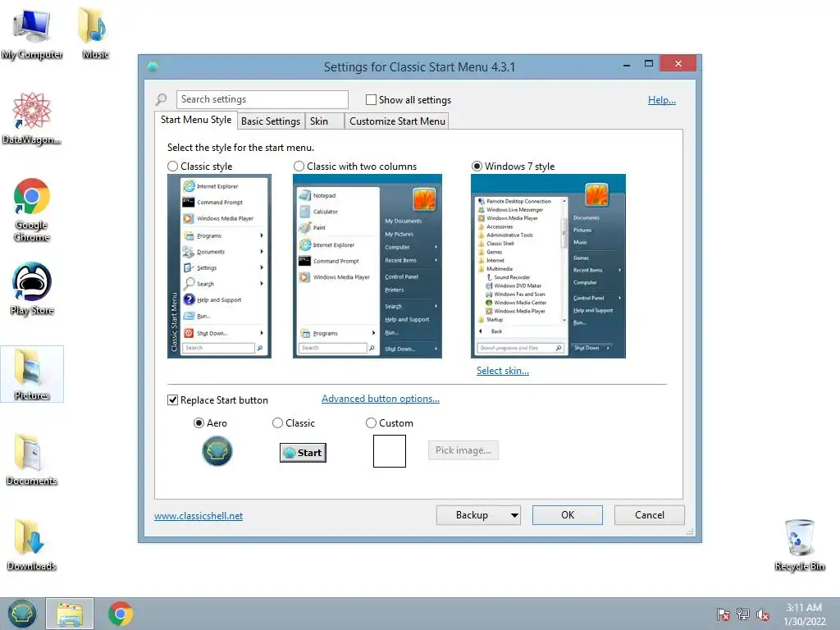Close the Classic Start Menu settings window
Image resolution: width=840 pixels, height=630 pixels.
(x=678, y=64)
